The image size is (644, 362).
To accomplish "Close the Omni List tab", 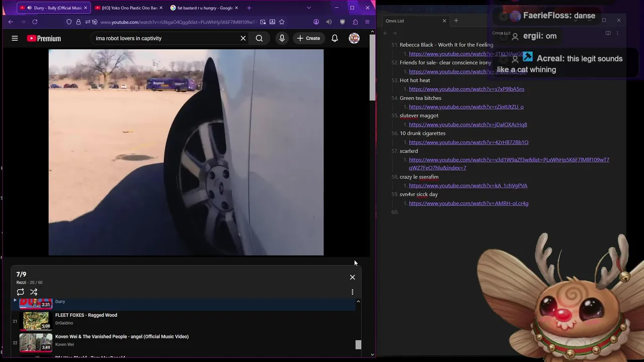I will (444, 21).
